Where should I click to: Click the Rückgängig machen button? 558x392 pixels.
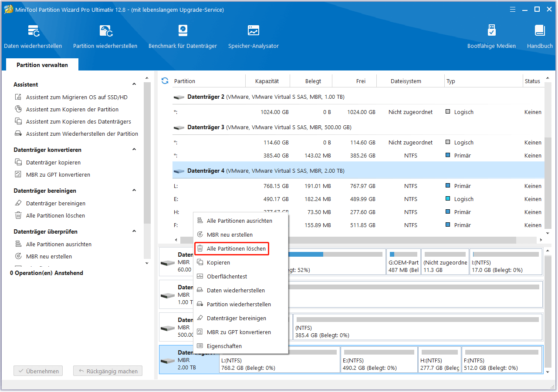click(x=108, y=371)
